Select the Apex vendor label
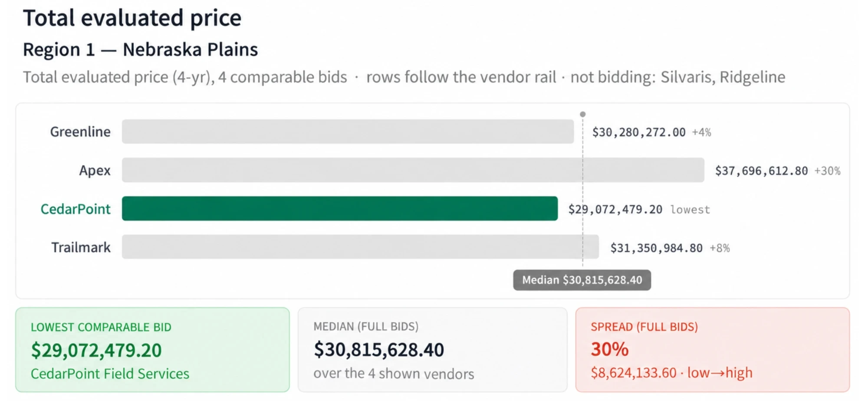868x410 pixels. [95, 171]
